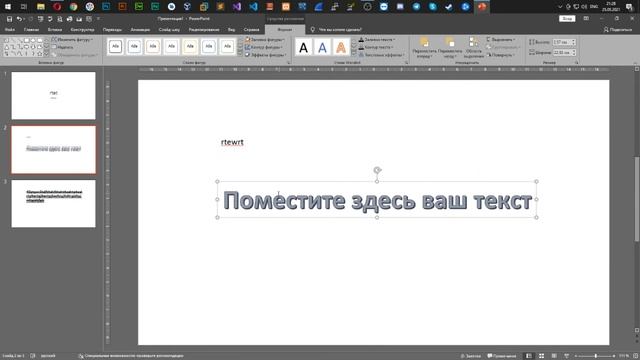Click the Вход sign-in button
Viewport: 640px width, 360px height.
click(567, 19)
